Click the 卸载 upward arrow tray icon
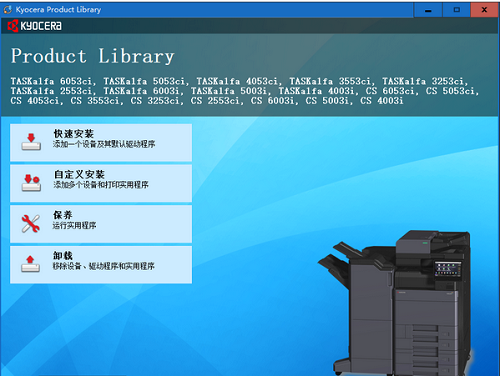Image resolution: width=500 pixels, height=376 pixels. coord(30,264)
